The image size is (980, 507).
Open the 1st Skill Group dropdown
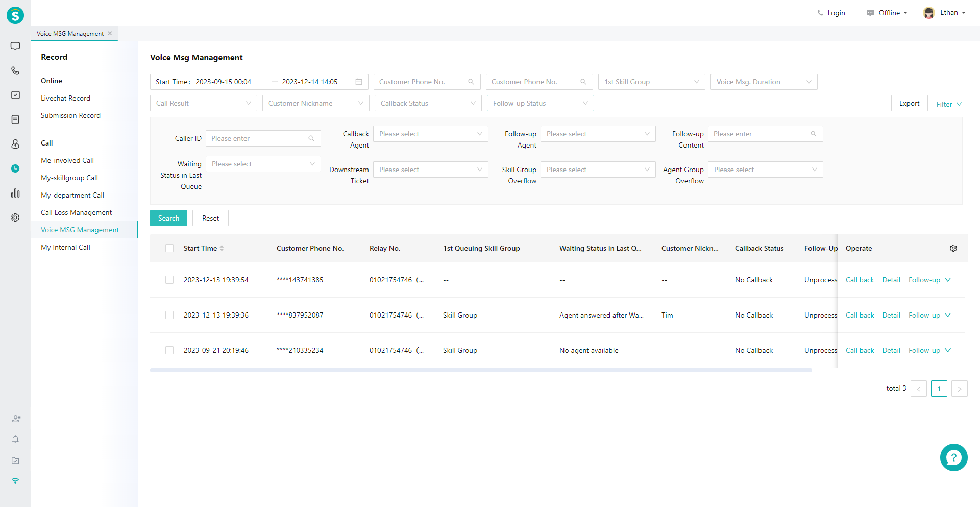coord(652,82)
